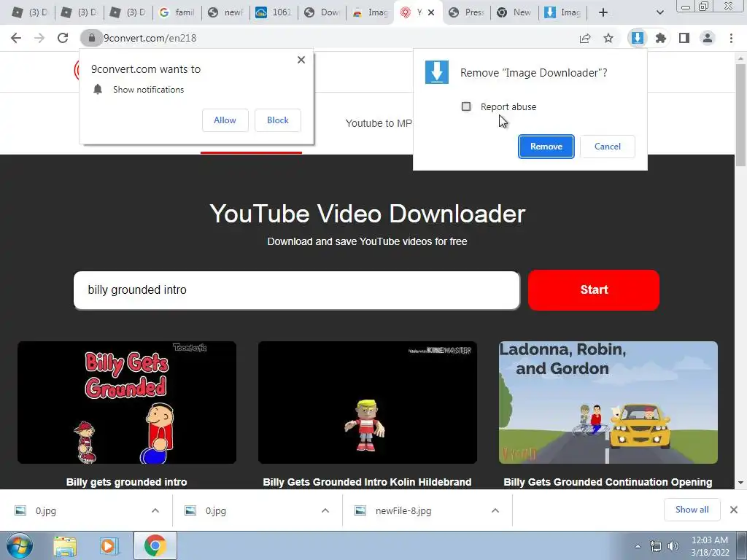Screen dimensions: 747x560
Task: Reload the 9convert page
Action: [x=63, y=38]
